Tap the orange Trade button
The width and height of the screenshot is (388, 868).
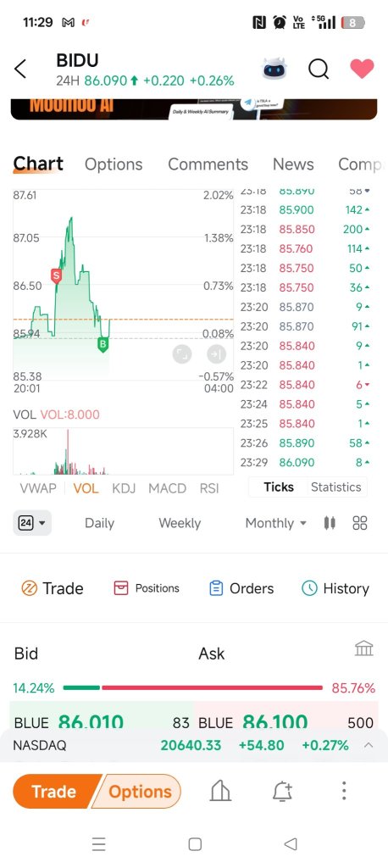(x=53, y=791)
